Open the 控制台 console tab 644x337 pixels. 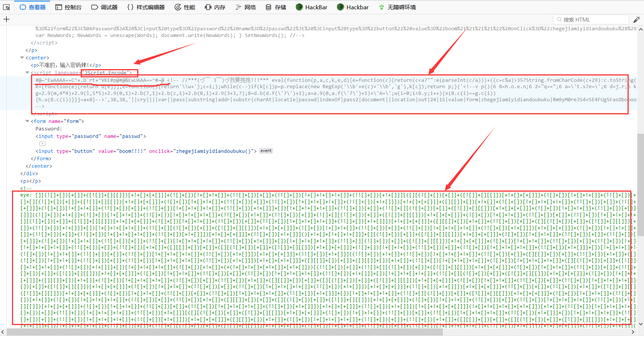pos(68,7)
